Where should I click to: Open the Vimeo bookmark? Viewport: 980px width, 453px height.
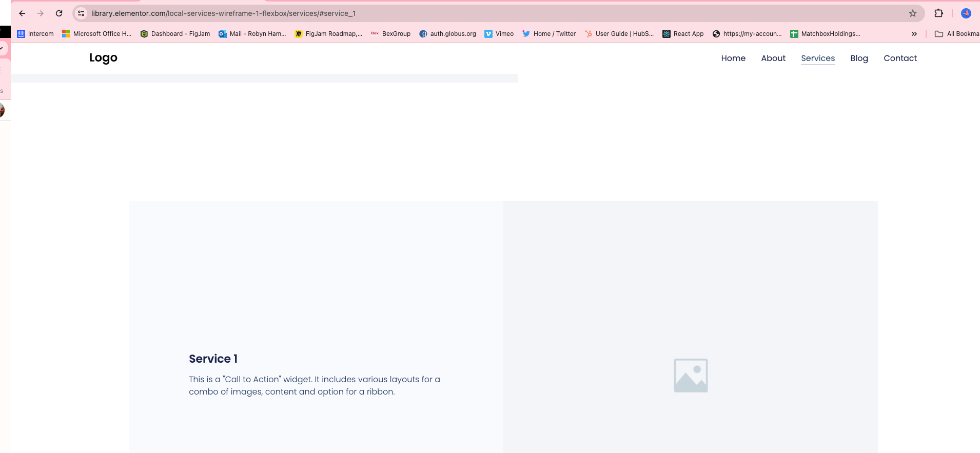pyautogui.click(x=499, y=34)
